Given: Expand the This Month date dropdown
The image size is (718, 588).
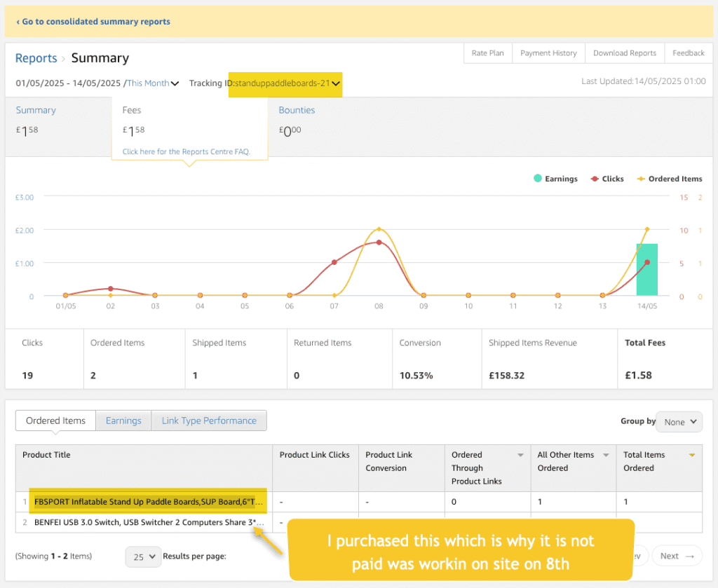Looking at the screenshot, I should point(153,83).
